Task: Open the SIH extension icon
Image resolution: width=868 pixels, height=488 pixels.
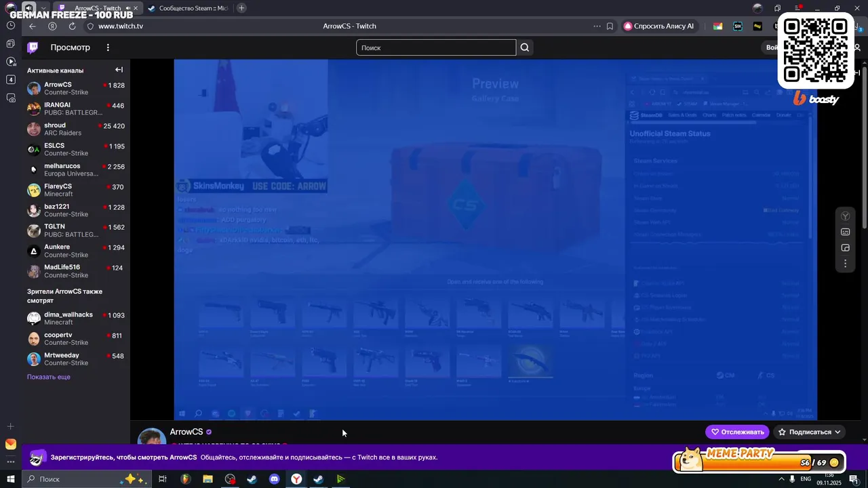Action: click(738, 26)
